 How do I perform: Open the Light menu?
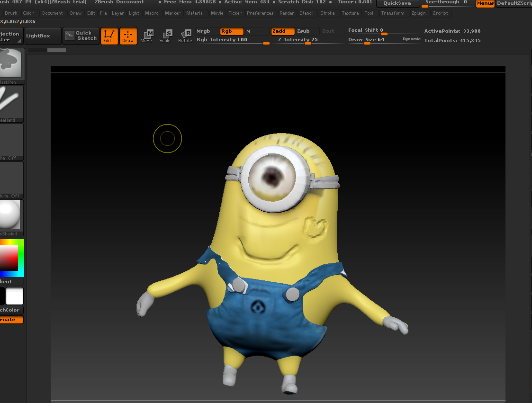click(134, 13)
